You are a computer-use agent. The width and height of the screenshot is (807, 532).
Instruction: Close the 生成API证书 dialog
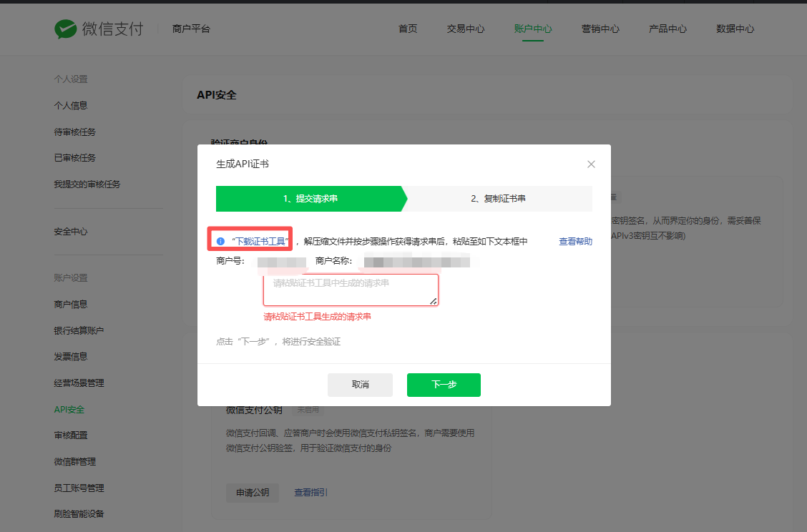click(591, 164)
